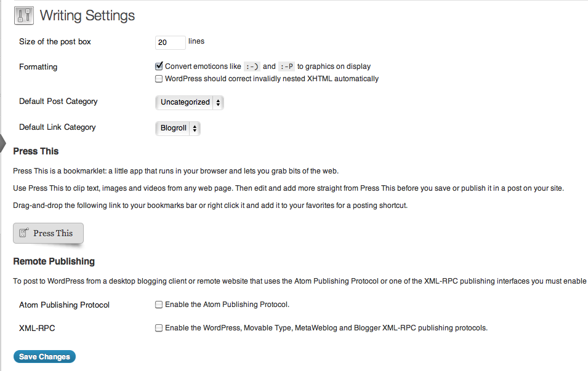Viewport: 588px width, 371px height.
Task: Toggle the Convert emoticons checkbox
Action: (159, 66)
